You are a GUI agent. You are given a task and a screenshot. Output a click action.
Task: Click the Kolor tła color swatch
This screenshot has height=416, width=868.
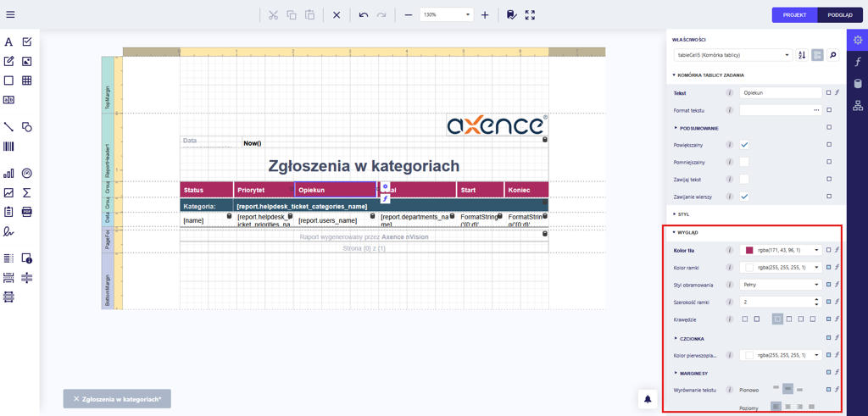pyautogui.click(x=749, y=250)
